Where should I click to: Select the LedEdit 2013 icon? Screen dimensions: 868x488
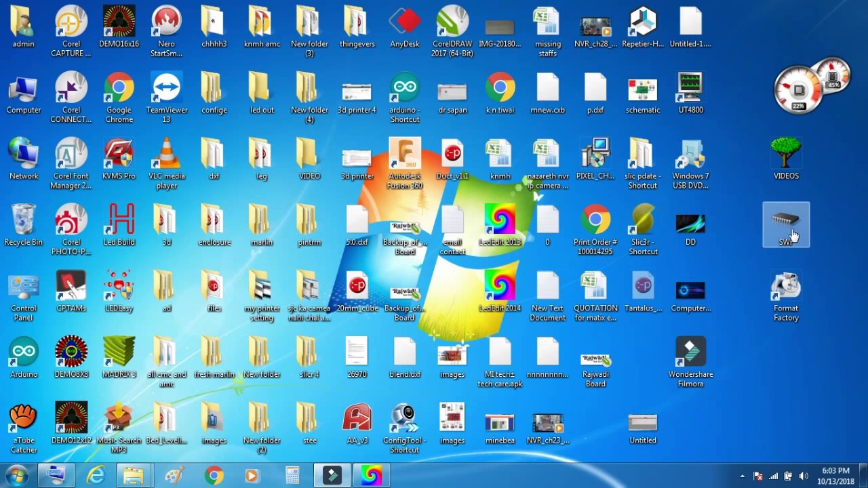click(x=500, y=226)
